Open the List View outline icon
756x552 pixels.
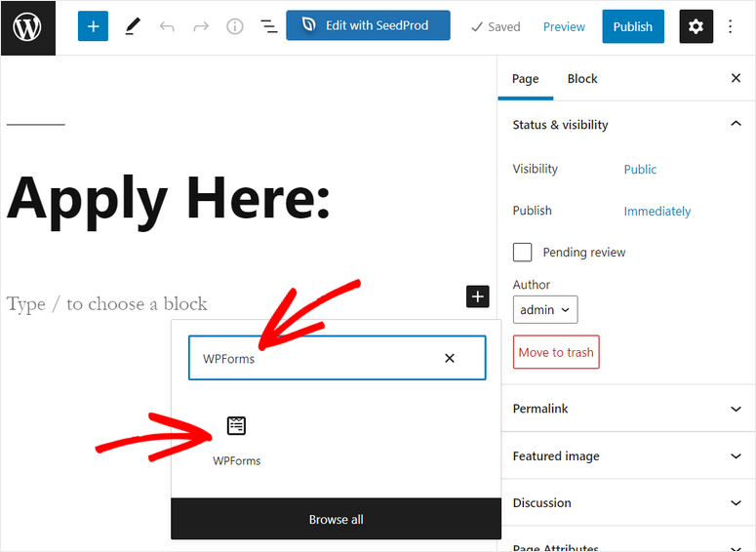[x=268, y=26]
